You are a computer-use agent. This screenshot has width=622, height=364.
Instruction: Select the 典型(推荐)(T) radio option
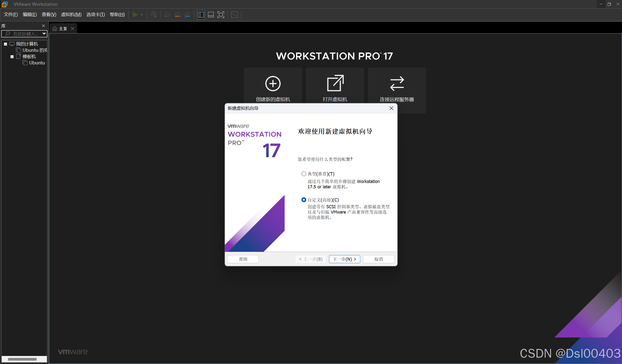304,174
